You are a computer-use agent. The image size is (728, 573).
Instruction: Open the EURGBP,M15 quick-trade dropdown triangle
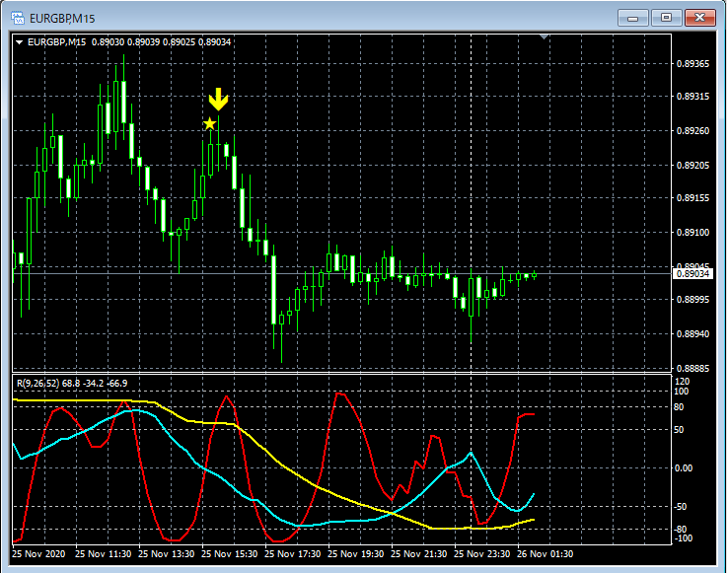[x=19, y=41]
